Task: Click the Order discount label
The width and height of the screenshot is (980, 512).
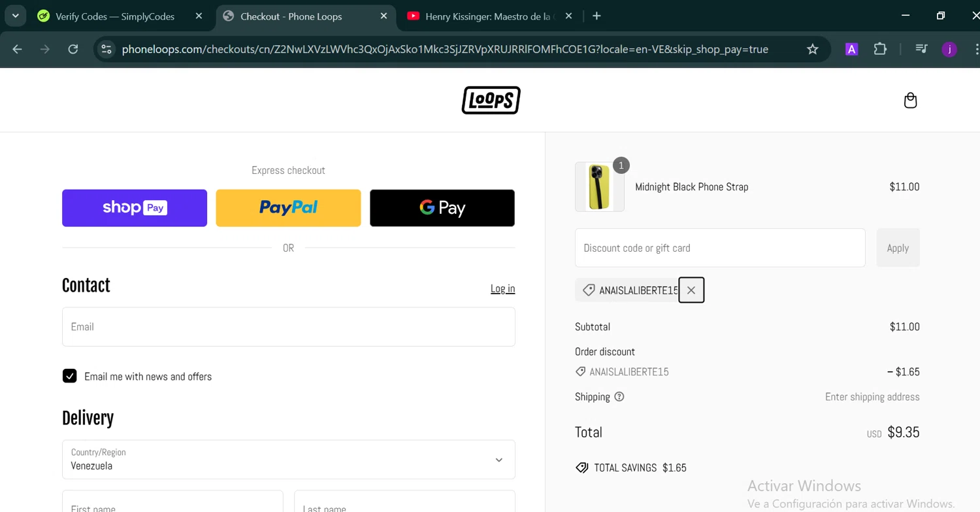Action: 605,352
